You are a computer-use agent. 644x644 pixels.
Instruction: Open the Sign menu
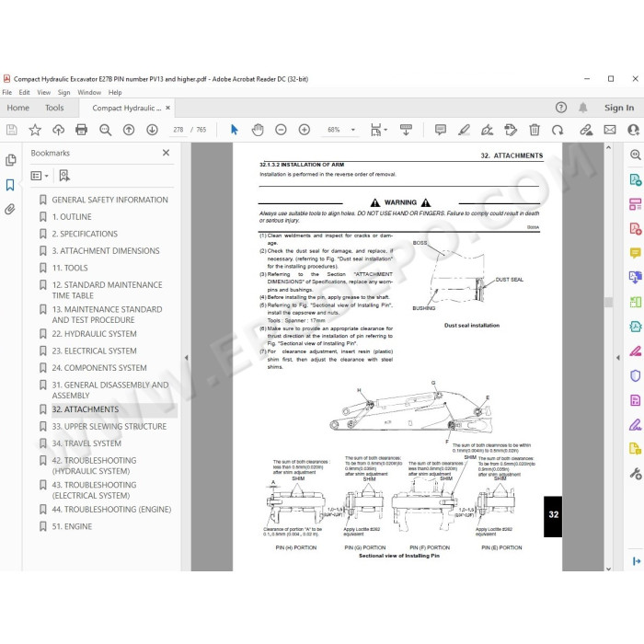coord(63,92)
